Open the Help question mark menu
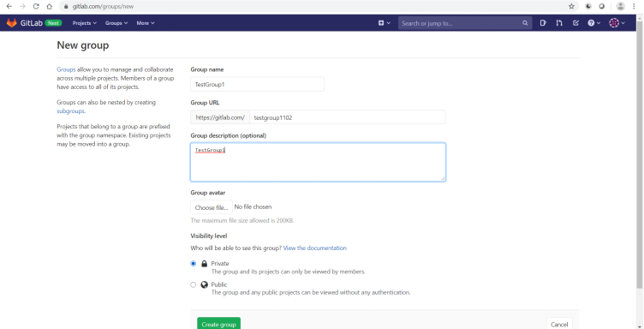The height and width of the screenshot is (329, 644). pyautogui.click(x=593, y=23)
